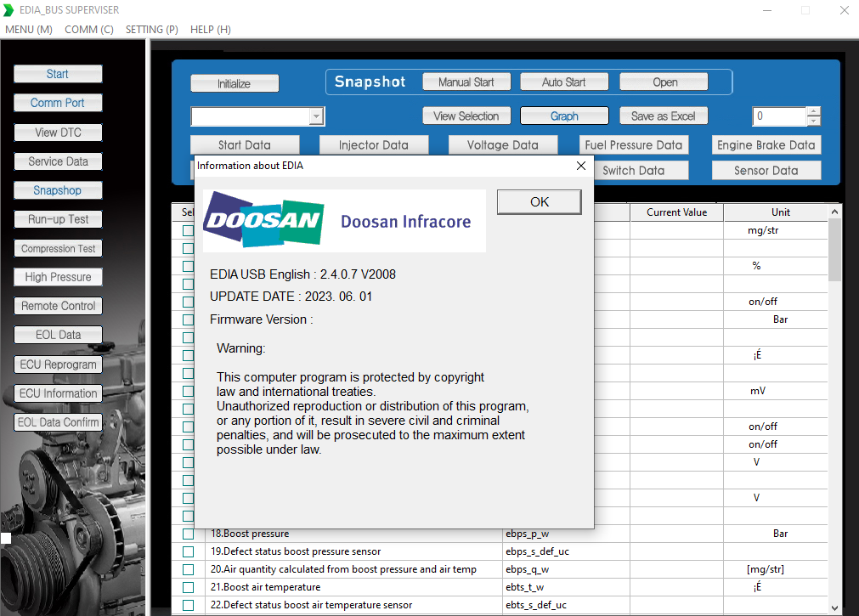This screenshot has width=859, height=616.
Task: Click View Selection button
Action: click(466, 116)
